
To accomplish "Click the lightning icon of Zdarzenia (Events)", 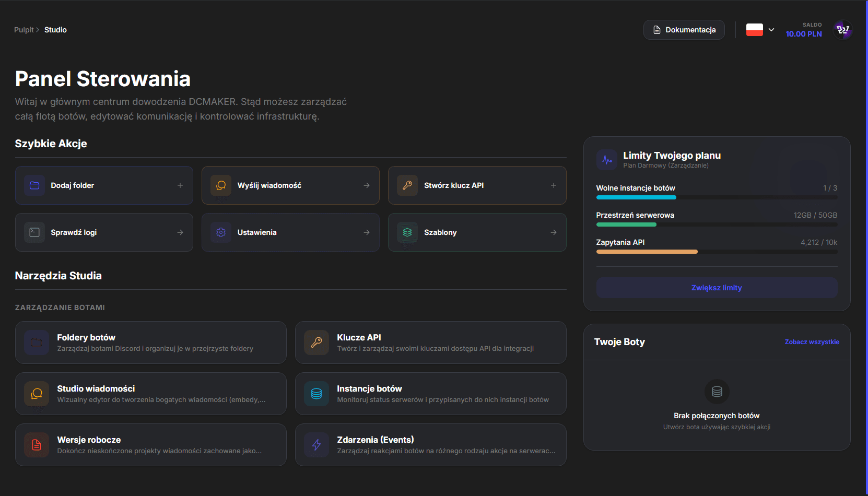I will pos(316,445).
